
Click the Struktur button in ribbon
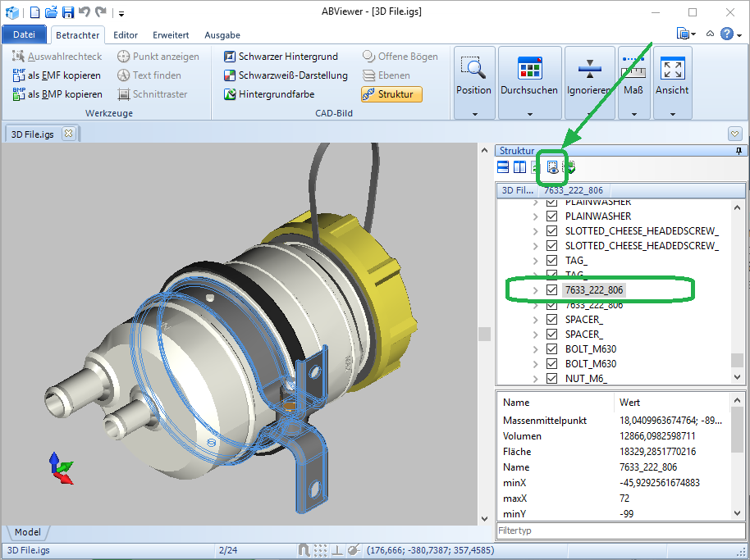tap(391, 94)
